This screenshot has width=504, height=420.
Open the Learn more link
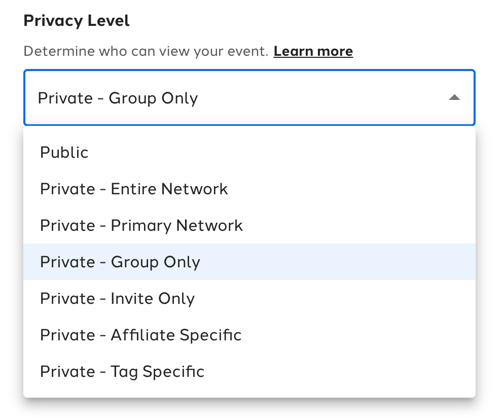(313, 51)
